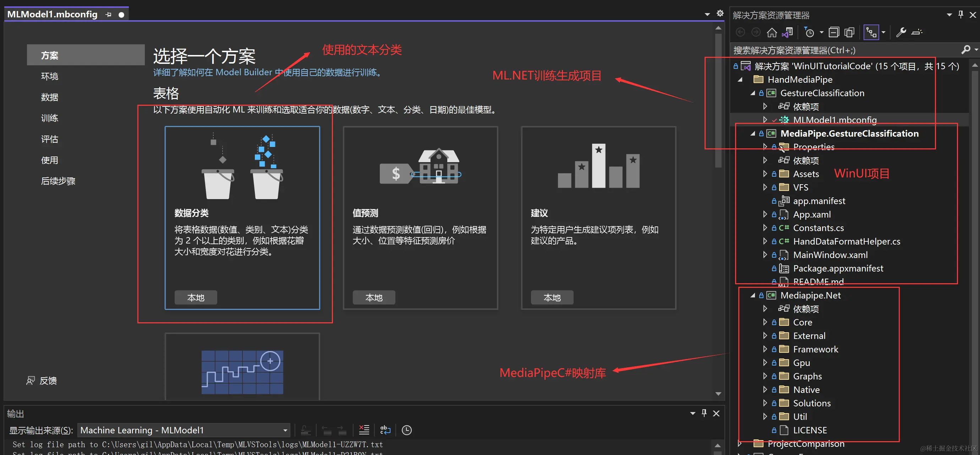Image resolution: width=980 pixels, height=455 pixels.
Task: Click the Model Builder vertical scrollbar thumb
Action: tap(718, 101)
